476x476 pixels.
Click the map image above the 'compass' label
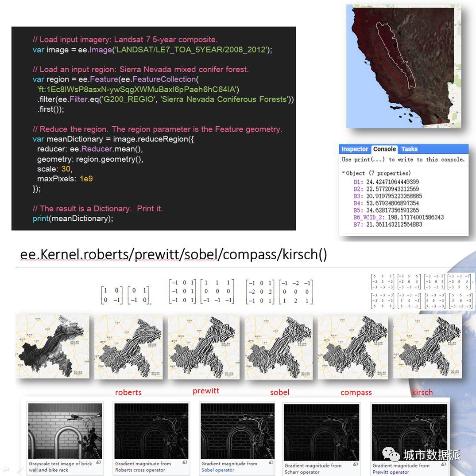(353, 347)
